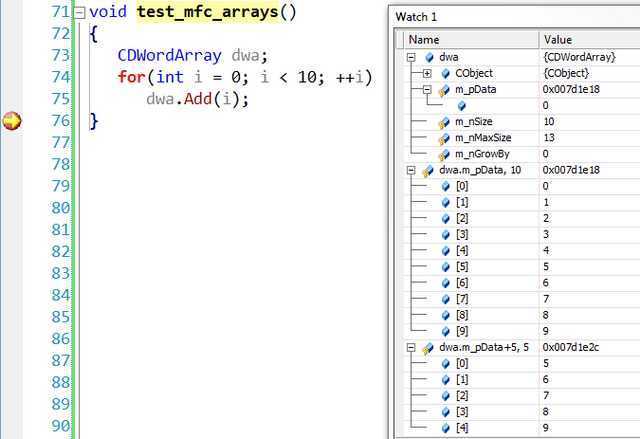The height and width of the screenshot is (439, 640).
Task: Click the Watch 1 panel title
Action: pyautogui.click(x=416, y=17)
